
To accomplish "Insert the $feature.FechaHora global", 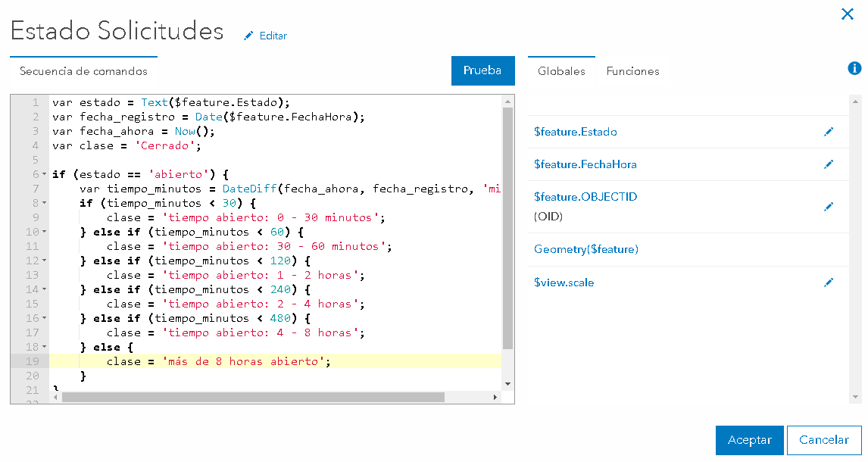I will 585,164.
